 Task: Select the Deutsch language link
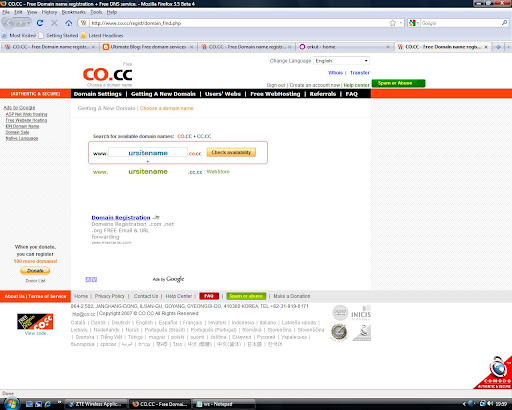coord(121,323)
